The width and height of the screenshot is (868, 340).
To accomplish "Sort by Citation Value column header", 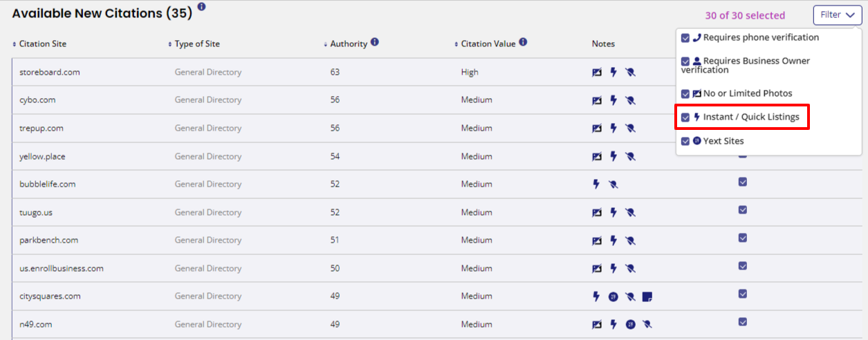I will click(488, 44).
